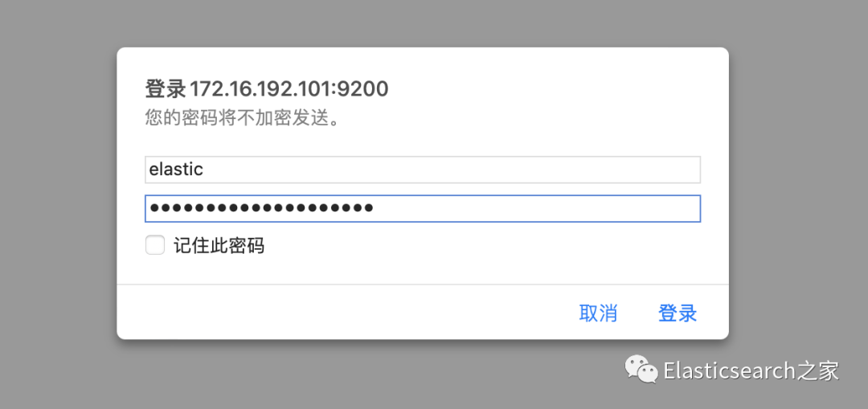Screen dimensions: 868x409
Task: Click the 记住此密码 label text
Action: pyautogui.click(x=219, y=245)
